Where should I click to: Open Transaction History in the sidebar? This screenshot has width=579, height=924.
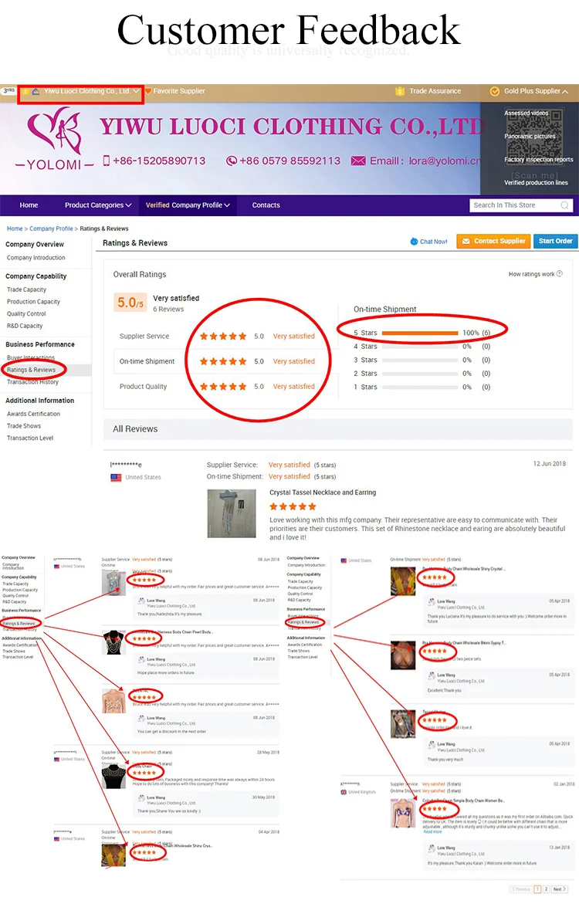[32, 382]
